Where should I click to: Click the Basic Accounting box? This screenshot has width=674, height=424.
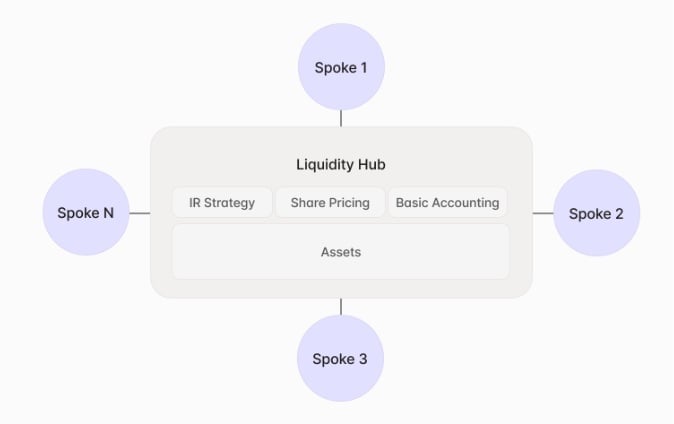pos(447,202)
